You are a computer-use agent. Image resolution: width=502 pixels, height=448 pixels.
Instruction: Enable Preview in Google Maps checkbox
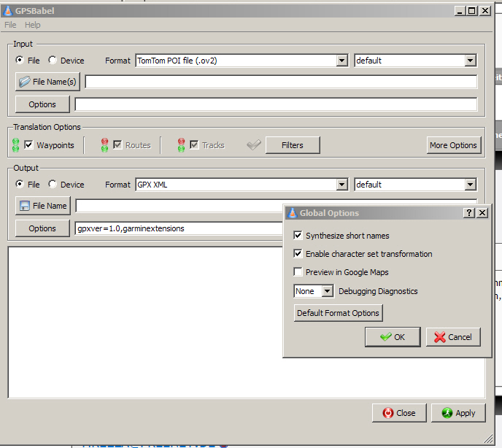pyautogui.click(x=298, y=272)
